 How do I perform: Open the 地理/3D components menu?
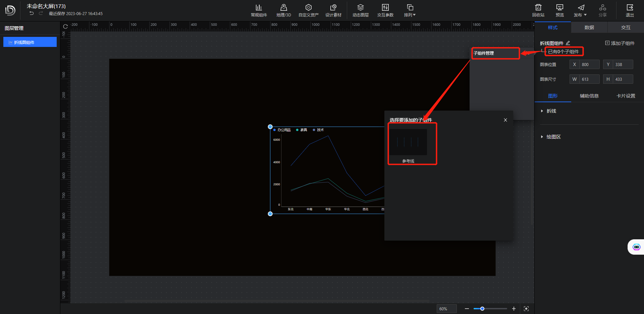click(x=283, y=10)
